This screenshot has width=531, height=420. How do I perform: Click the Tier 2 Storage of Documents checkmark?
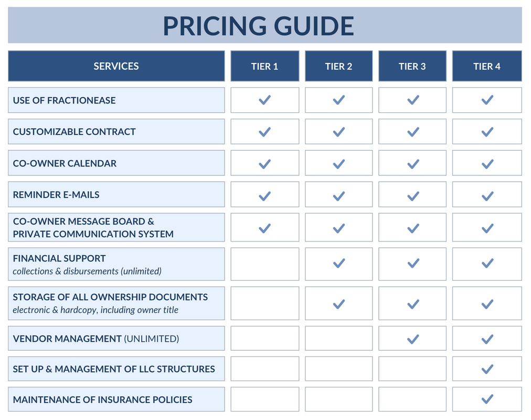coord(338,304)
